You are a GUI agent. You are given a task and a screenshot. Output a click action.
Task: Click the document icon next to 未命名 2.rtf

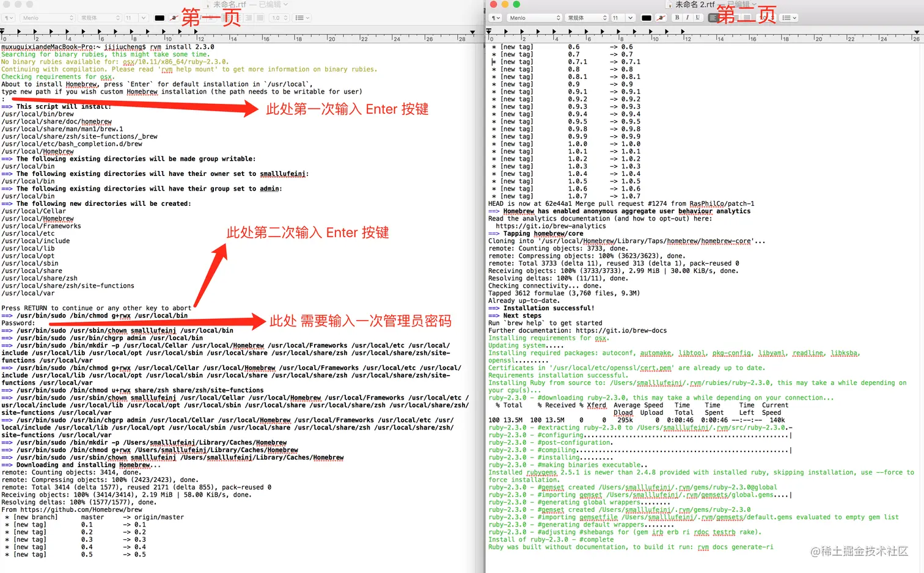pos(669,4)
